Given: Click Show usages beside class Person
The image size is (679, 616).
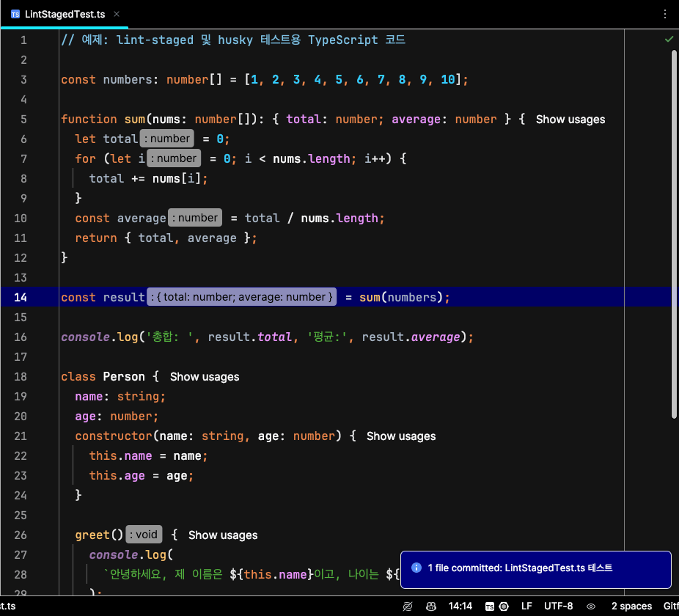Looking at the screenshot, I should pyautogui.click(x=205, y=377).
